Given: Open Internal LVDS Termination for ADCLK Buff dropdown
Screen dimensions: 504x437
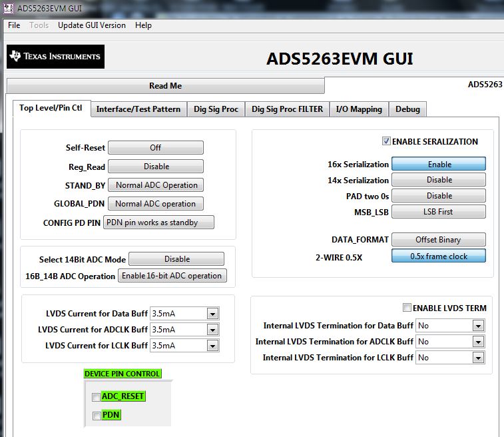Looking at the screenshot, I should tap(478, 342).
